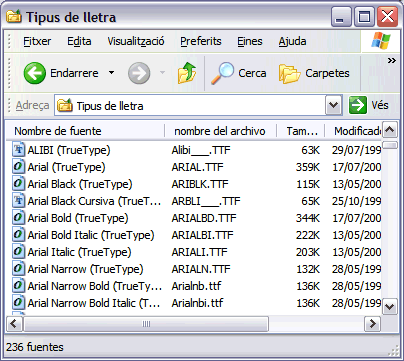The width and height of the screenshot is (404, 361).
Task: Open the Preferits menu
Action: [201, 41]
